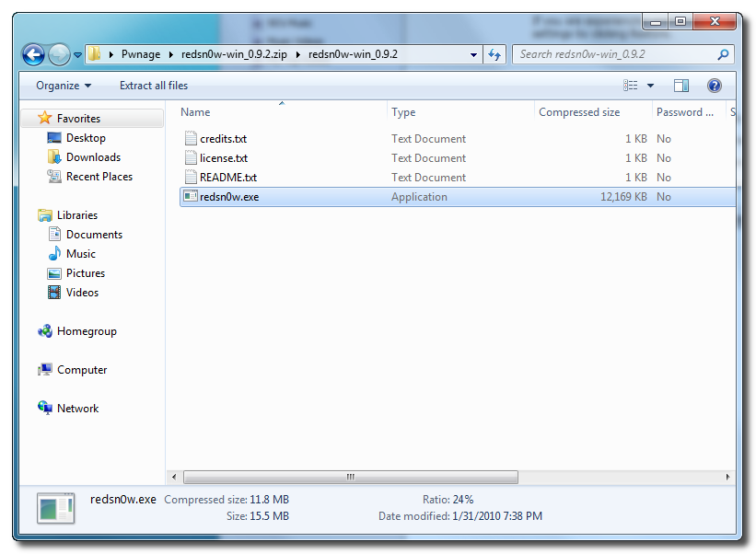Open Desktop under Favorites

pyautogui.click(x=86, y=138)
